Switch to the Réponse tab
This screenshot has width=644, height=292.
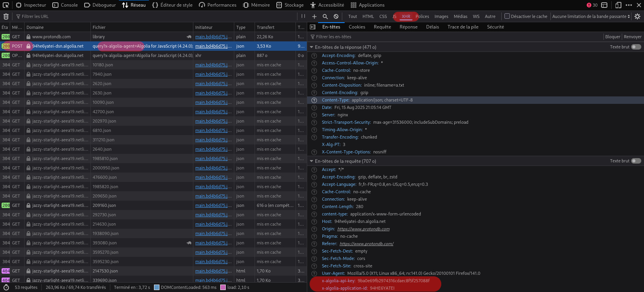tap(408, 27)
